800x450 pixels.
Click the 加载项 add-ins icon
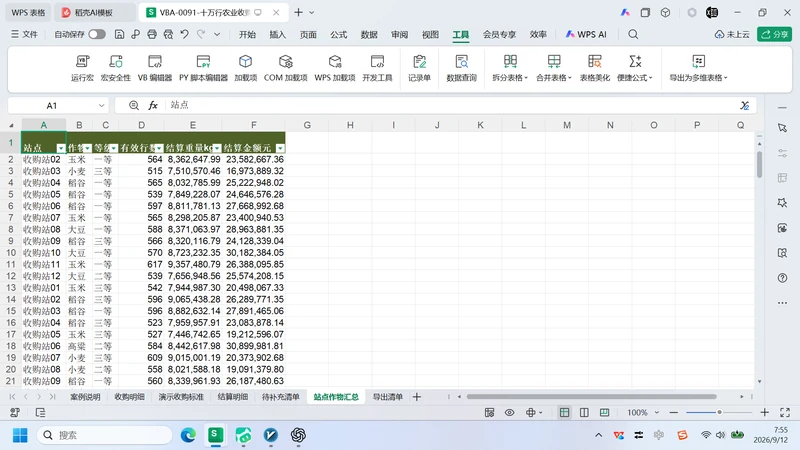coord(245,68)
